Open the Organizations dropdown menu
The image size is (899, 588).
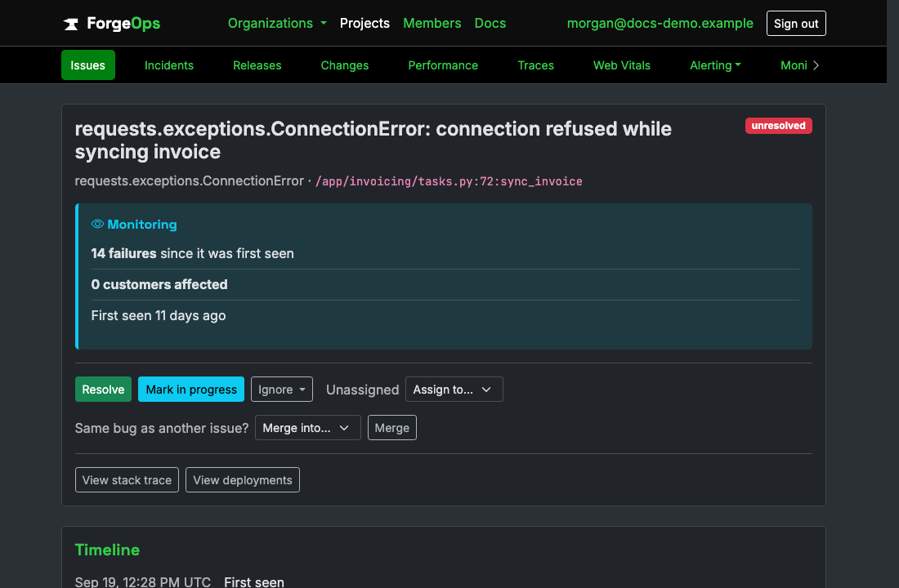pos(277,24)
